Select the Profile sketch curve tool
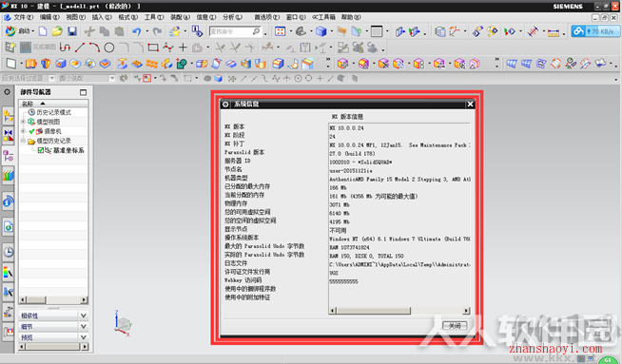Viewport: 622px width, 364px height. 65,48
